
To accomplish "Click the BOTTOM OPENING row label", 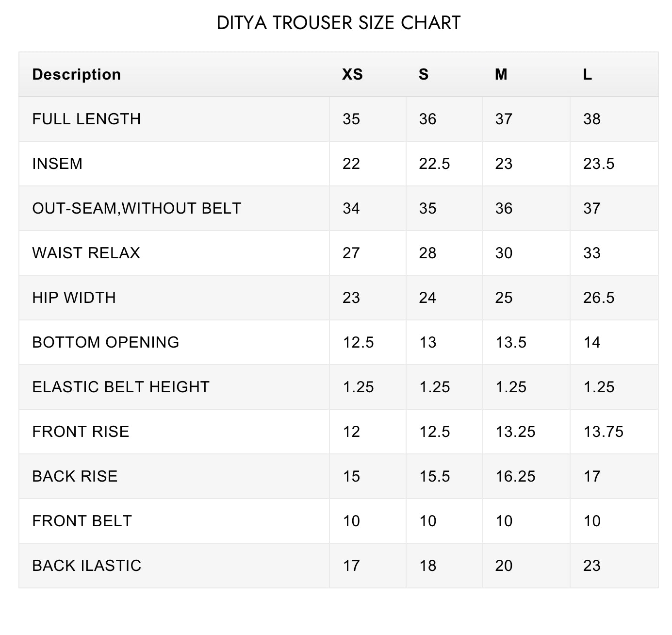I will [105, 342].
